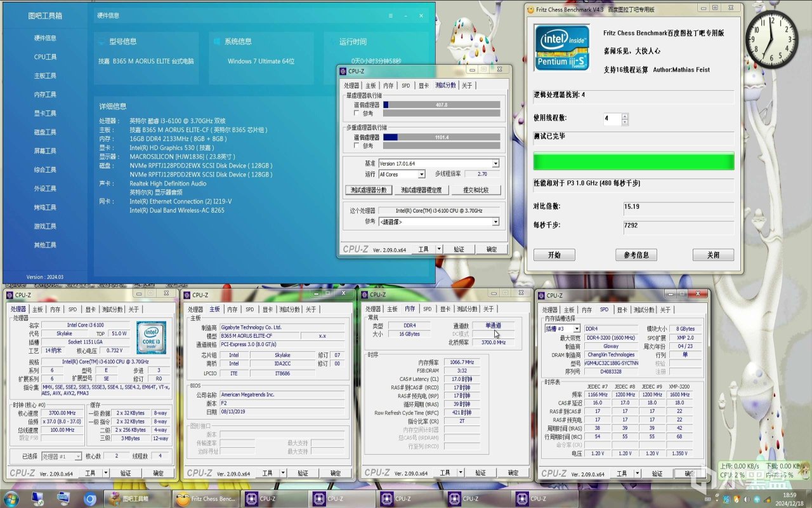Open Fritz Chess Benchmark taskbar button
Viewport: 812px width, 508px height.
[x=207, y=499]
